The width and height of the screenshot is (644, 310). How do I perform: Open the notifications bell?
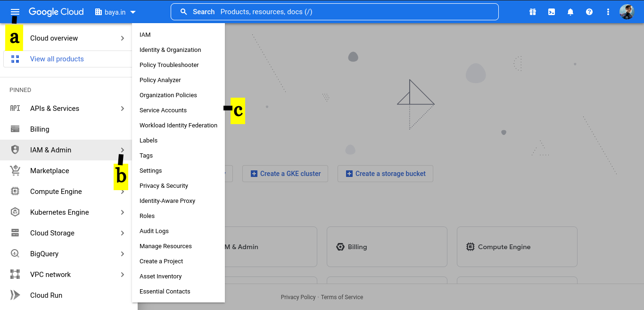[570, 12]
